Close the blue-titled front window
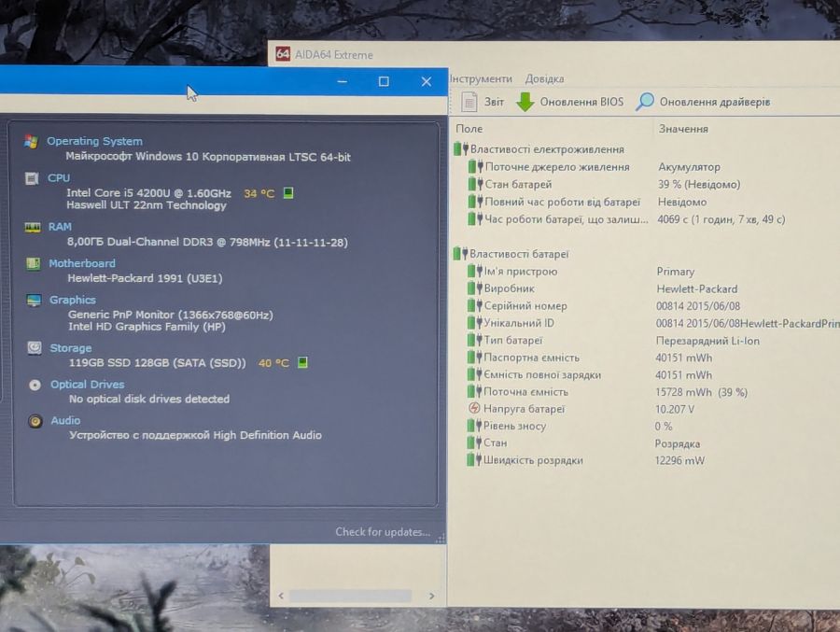 pyautogui.click(x=426, y=81)
